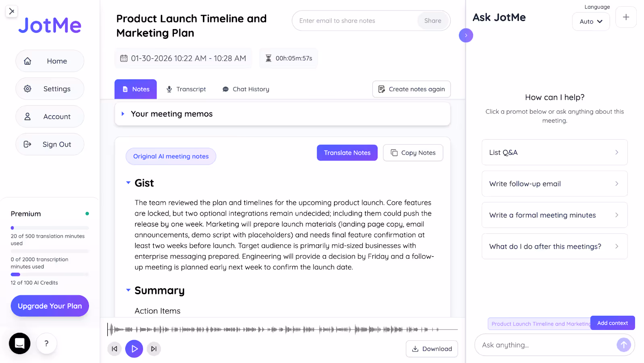Screen dimensions: 644x363
Task: Click the Add context button
Action: tap(613, 323)
